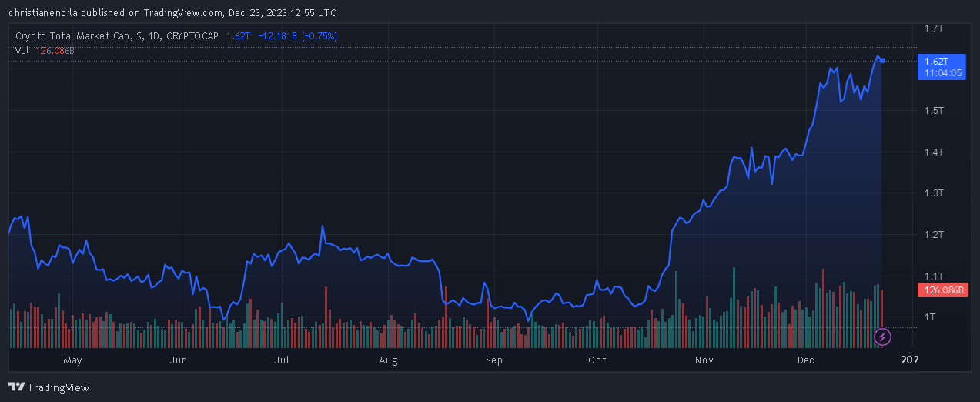
Task: Click the Sep date label
Action: (x=493, y=360)
